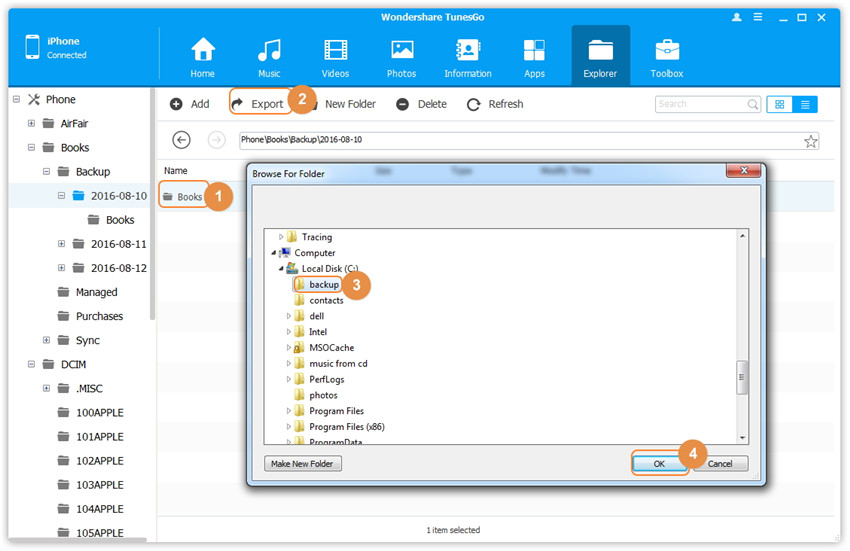850x551 pixels.
Task: Click the favorite star in path bar
Action: [x=810, y=141]
